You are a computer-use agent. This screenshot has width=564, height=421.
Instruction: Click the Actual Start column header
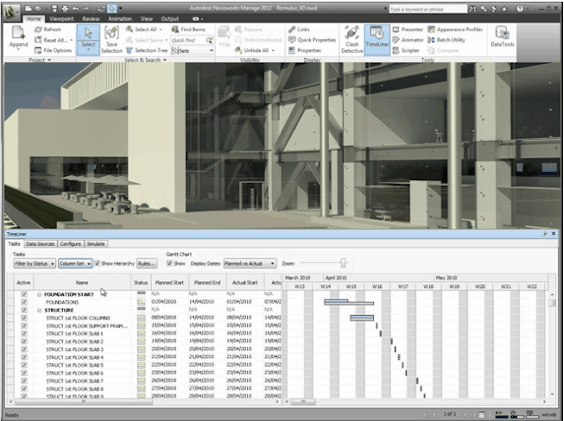(x=245, y=282)
